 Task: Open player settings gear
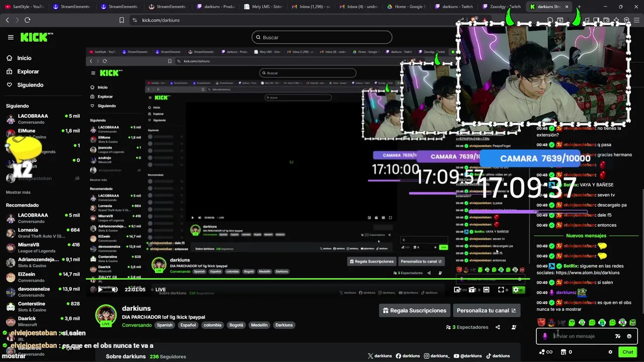(x=516, y=290)
